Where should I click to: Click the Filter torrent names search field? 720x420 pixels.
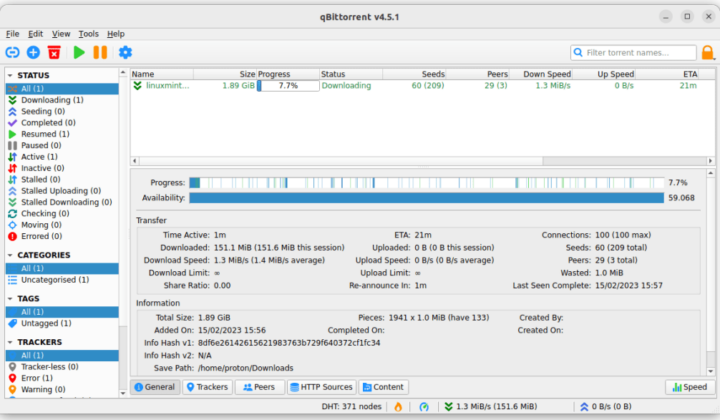point(634,53)
